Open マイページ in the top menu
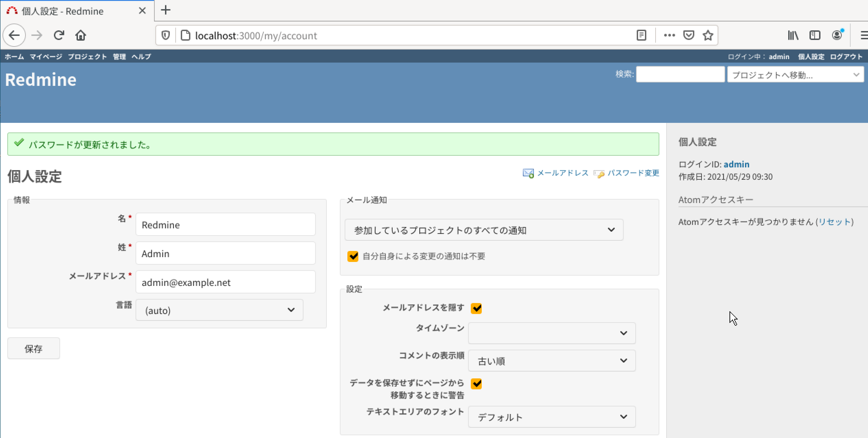 pyautogui.click(x=46, y=57)
